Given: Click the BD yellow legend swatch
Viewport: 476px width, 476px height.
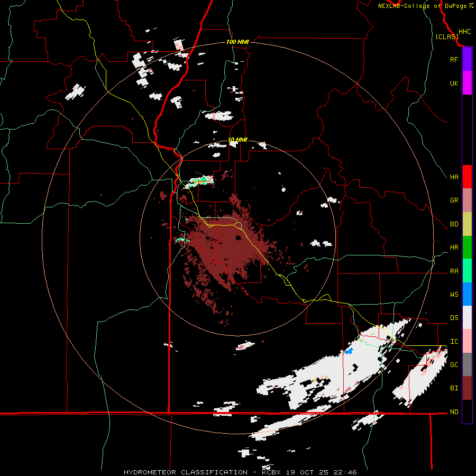Looking at the screenshot, I should tap(467, 224).
